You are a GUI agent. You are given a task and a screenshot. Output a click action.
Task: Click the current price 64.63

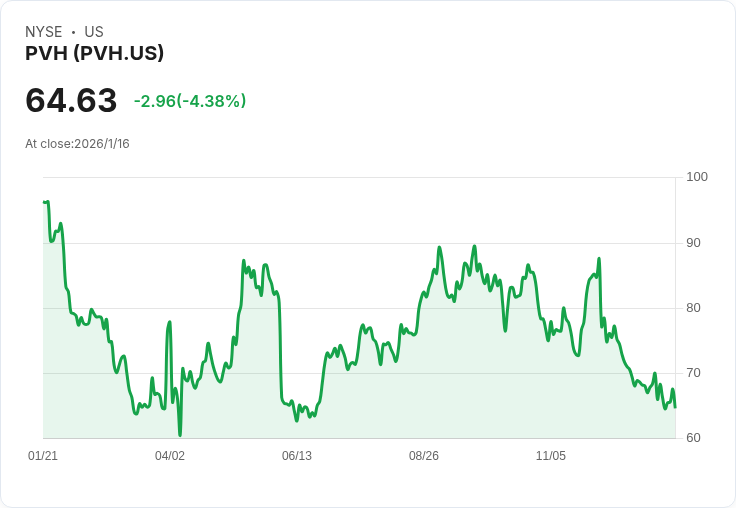click(x=71, y=101)
